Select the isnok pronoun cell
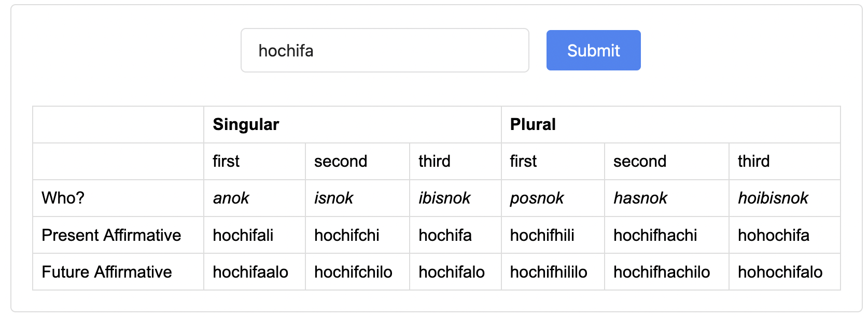Screen dimensions: 868x318 (333, 198)
